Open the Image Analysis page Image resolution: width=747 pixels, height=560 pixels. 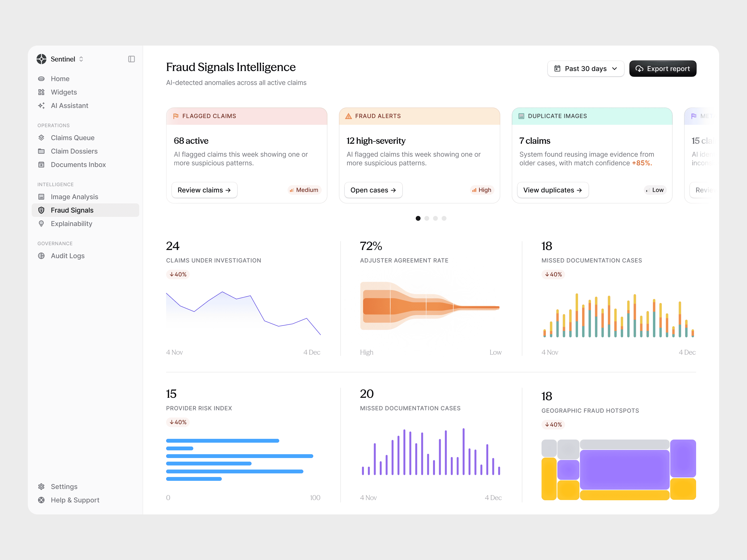tap(74, 197)
